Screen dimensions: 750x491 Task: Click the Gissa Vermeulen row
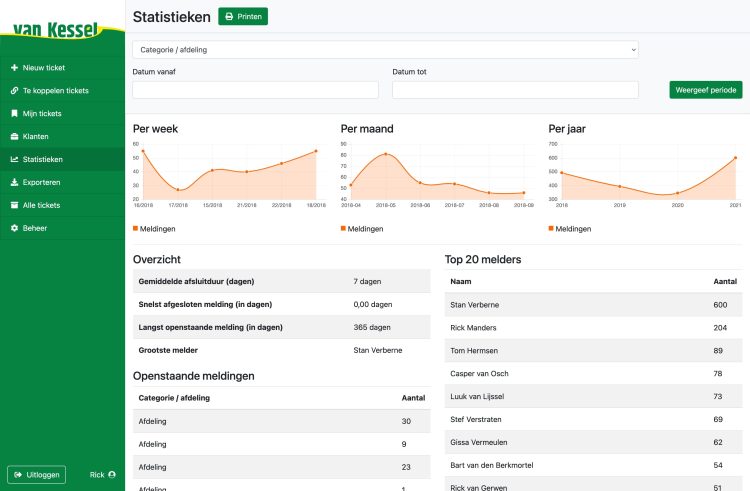[594, 443]
